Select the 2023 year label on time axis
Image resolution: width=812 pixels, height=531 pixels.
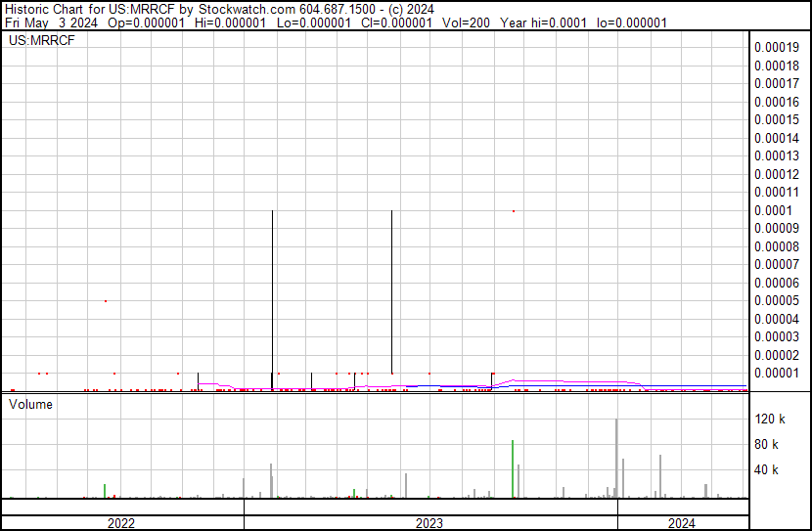click(x=429, y=523)
